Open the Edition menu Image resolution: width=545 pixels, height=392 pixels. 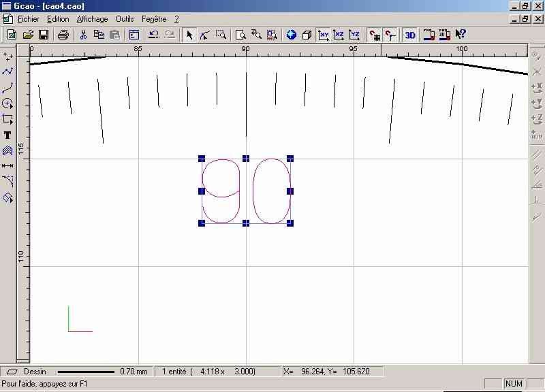click(x=58, y=19)
